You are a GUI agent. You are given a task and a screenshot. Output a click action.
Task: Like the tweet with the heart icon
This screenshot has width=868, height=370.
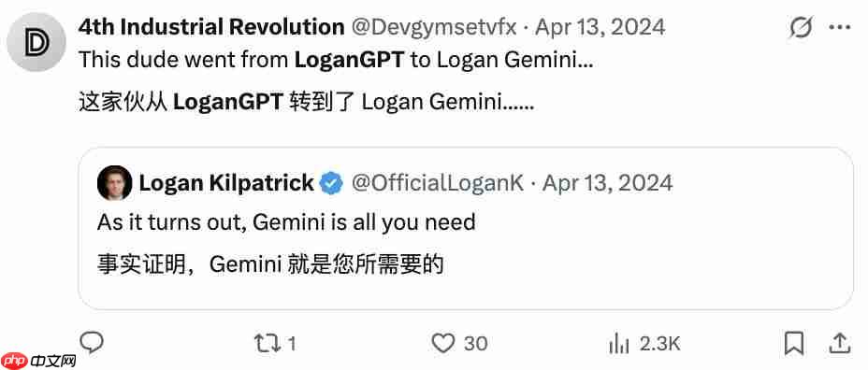click(x=442, y=344)
